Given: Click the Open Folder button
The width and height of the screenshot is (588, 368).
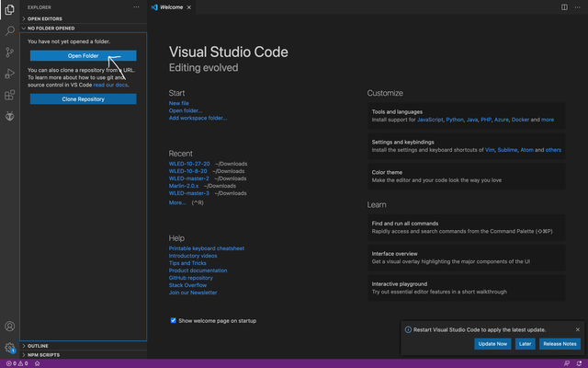Looking at the screenshot, I should [84, 55].
